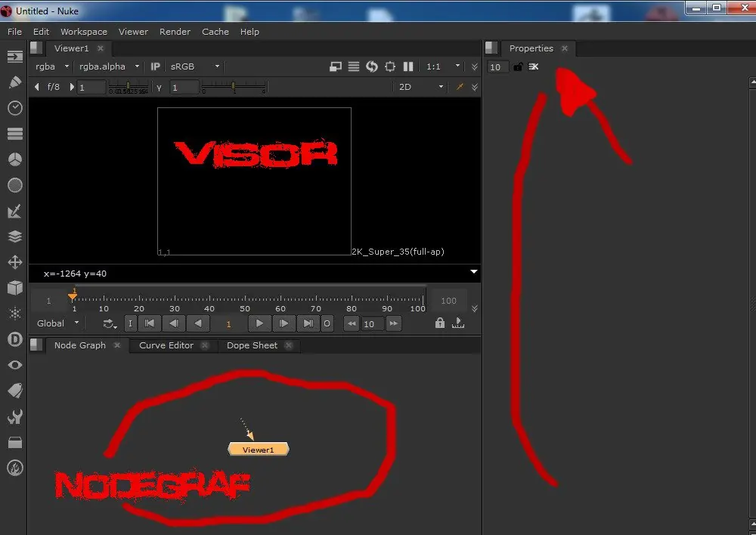This screenshot has height=535, width=756.
Task: Open the Merge nodes layers menu
Action: pyautogui.click(x=15, y=237)
